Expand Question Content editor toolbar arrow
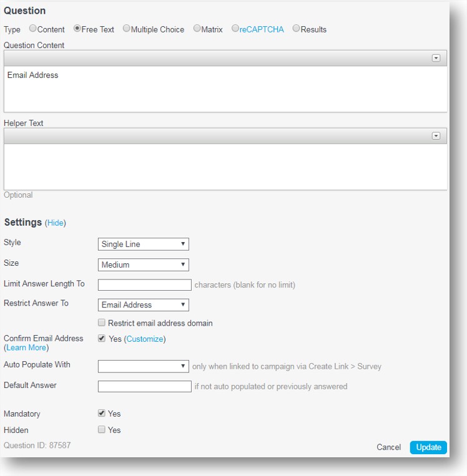467x476 pixels. pos(436,58)
